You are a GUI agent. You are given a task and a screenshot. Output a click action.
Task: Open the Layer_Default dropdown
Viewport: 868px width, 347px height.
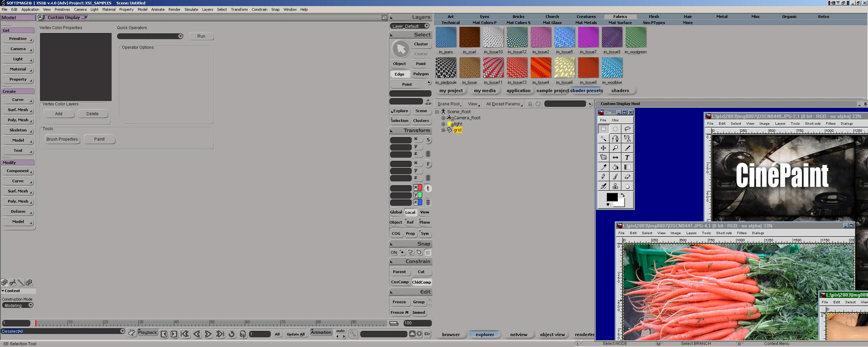point(410,26)
